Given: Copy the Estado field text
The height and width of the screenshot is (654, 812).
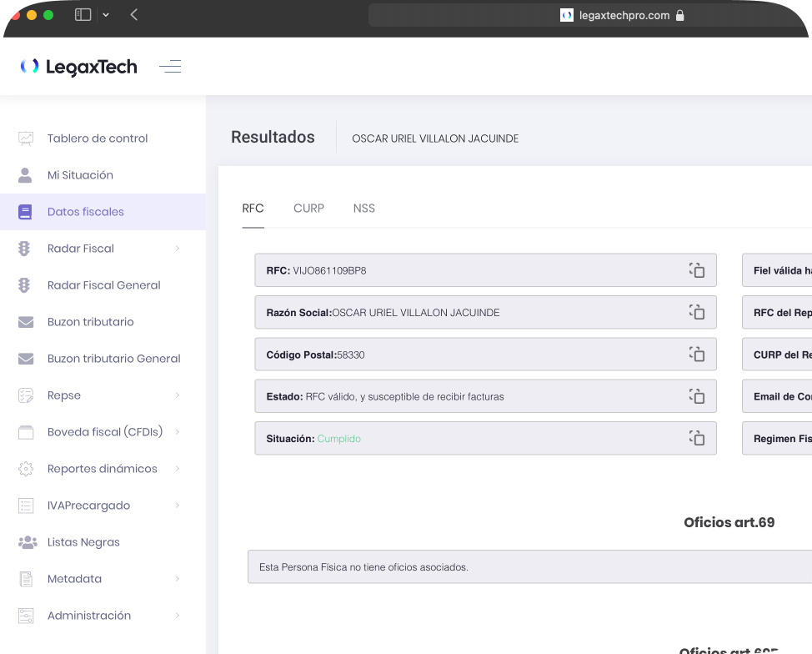Looking at the screenshot, I should [x=696, y=396].
